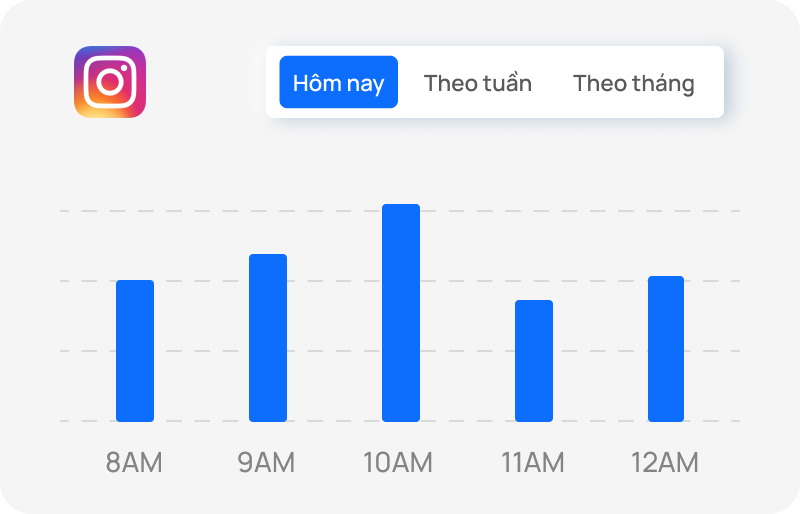
Task: Select the 10AM axis label
Action: [x=398, y=463]
